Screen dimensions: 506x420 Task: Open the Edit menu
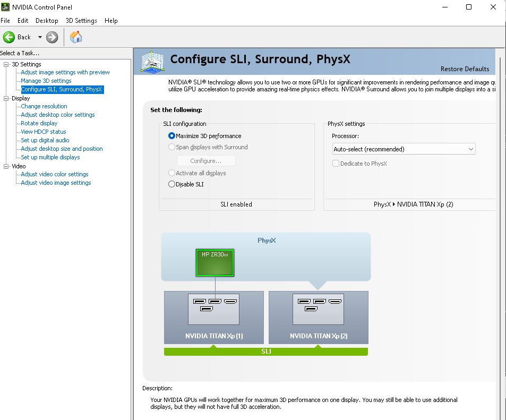(23, 21)
